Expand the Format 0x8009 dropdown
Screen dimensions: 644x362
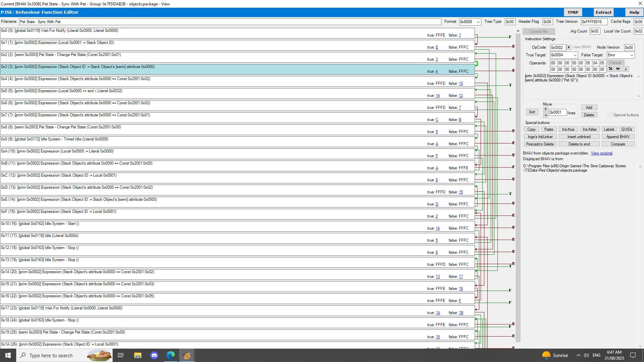coord(478,22)
